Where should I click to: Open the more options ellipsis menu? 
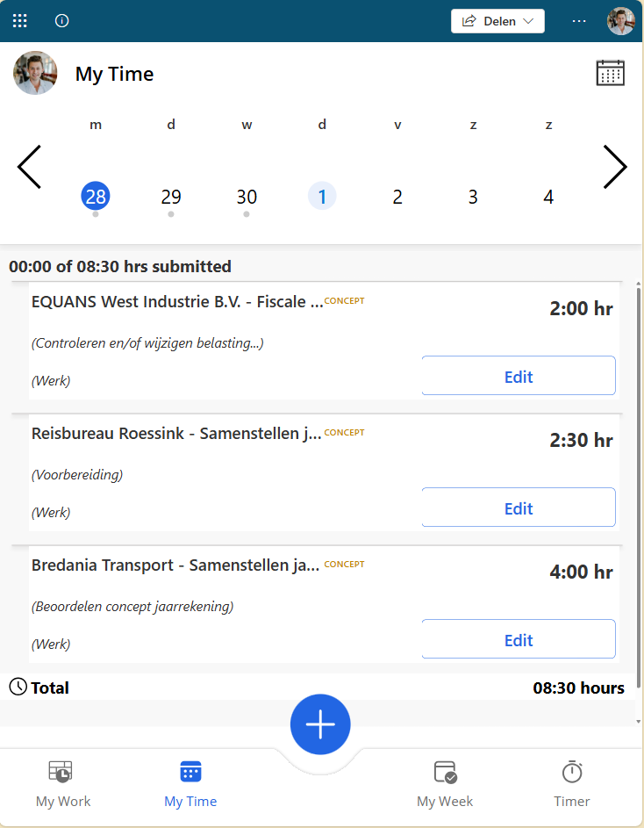click(x=579, y=21)
